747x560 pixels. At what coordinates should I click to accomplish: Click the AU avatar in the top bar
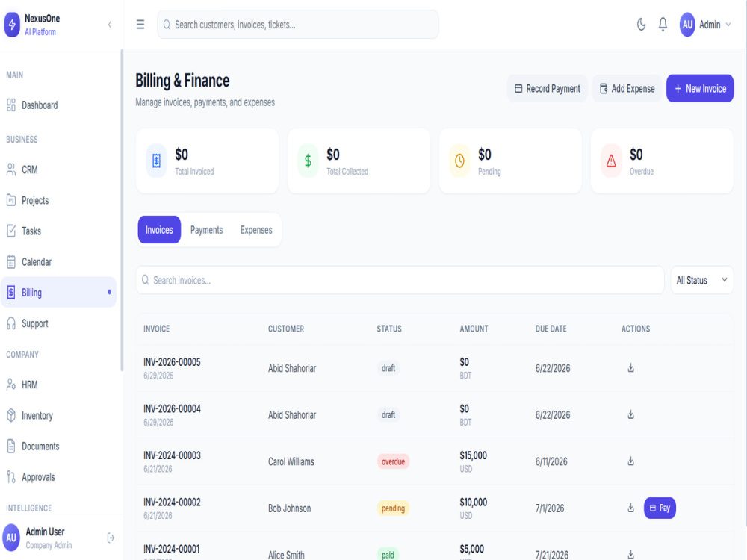[x=687, y=25]
